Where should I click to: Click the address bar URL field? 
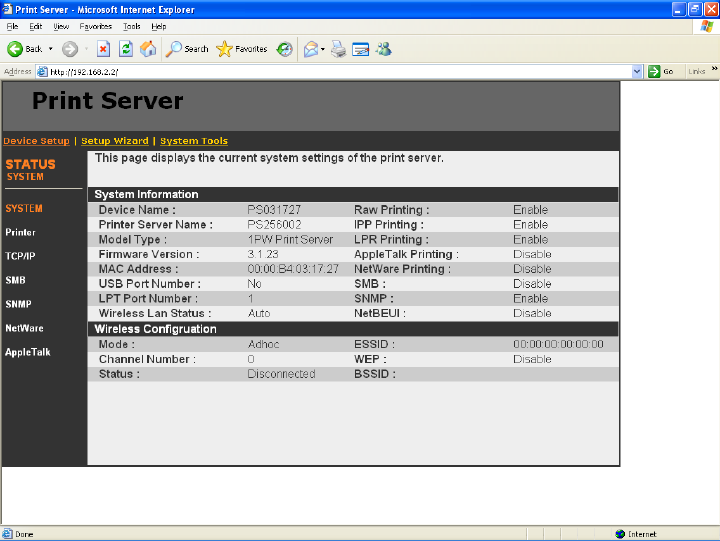click(x=340, y=72)
